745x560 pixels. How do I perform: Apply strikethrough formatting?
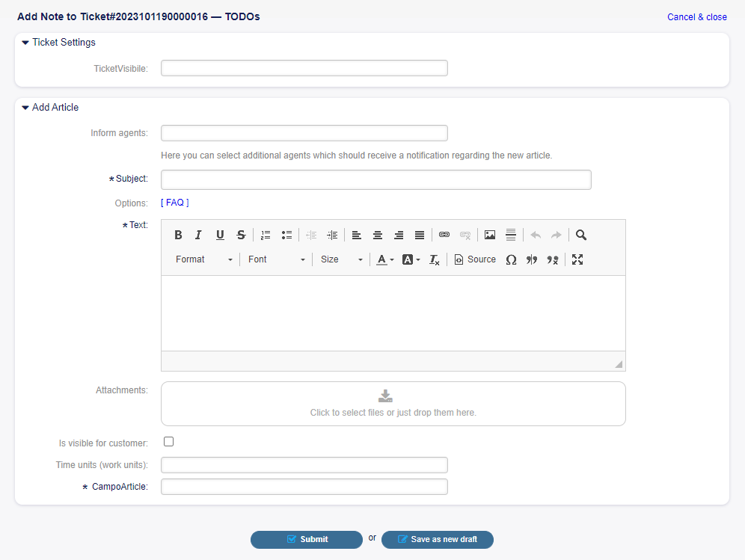coord(241,235)
